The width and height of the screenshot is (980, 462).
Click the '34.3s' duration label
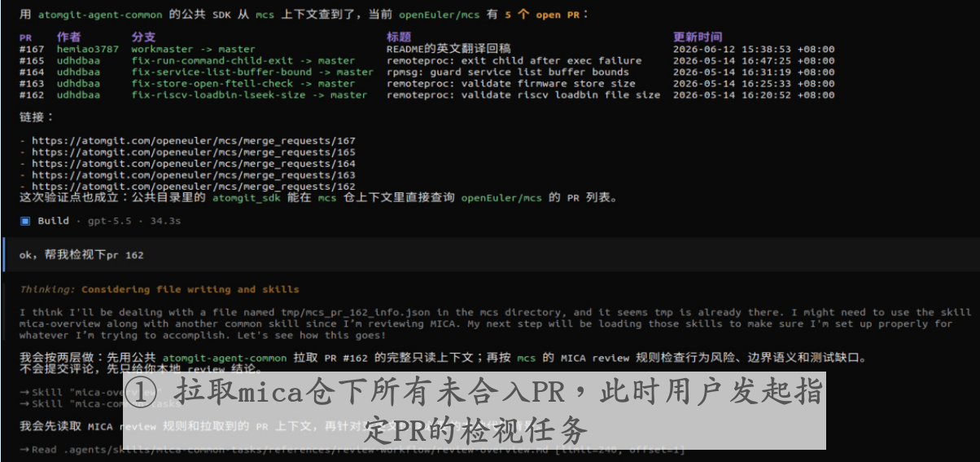click(165, 221)
